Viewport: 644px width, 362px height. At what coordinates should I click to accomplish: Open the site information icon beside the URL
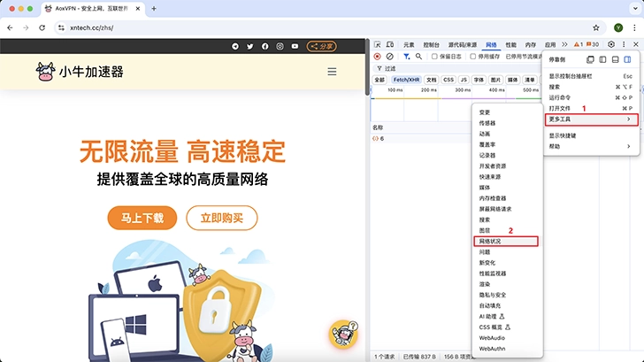pyautogui.click(x=61, y=27)
